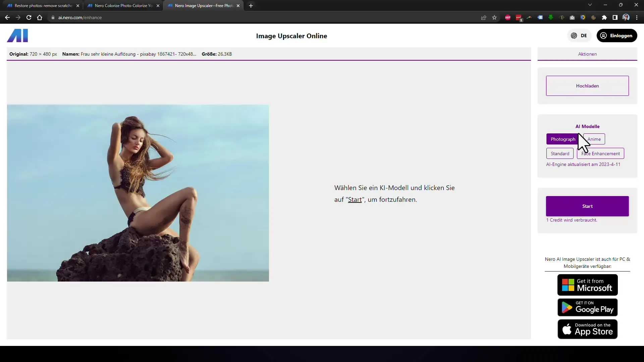Image resolution: width=644 pixels, height=362 pixels.
Task: Click the browser refresh icon
Action: coord(28,17)
